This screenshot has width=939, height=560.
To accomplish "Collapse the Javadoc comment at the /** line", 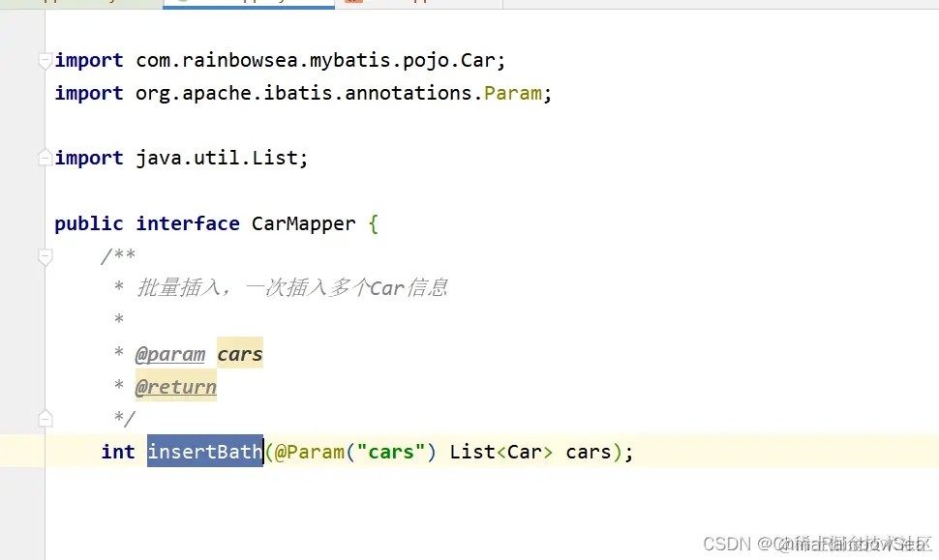I will (x=45, y=256).
